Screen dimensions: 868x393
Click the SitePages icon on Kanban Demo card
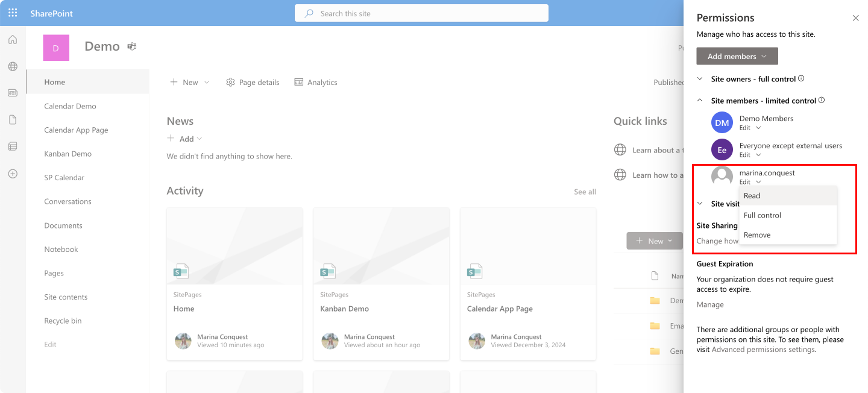pyautogui.click(x=328, y=271)
